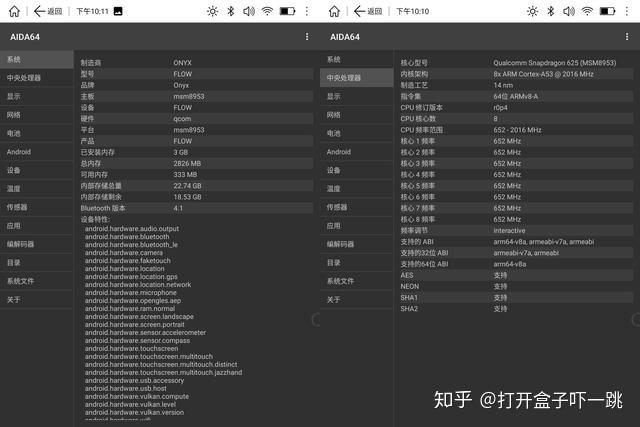Screen dimensions: 640x427
Task: Open 应用 section in left screen sidebar
Action: click(x=37, y=226)
